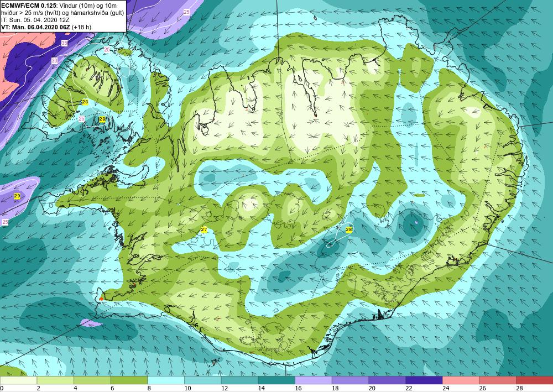
Task: Click the "16" value on the legend scale
Action: pyautogui.click(x=299, y=388)
